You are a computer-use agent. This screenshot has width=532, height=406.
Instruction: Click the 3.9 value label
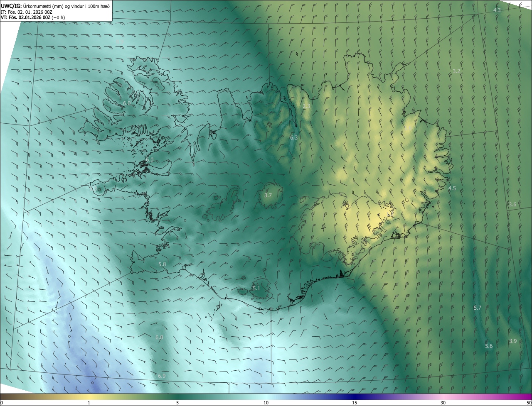[513, 341]
